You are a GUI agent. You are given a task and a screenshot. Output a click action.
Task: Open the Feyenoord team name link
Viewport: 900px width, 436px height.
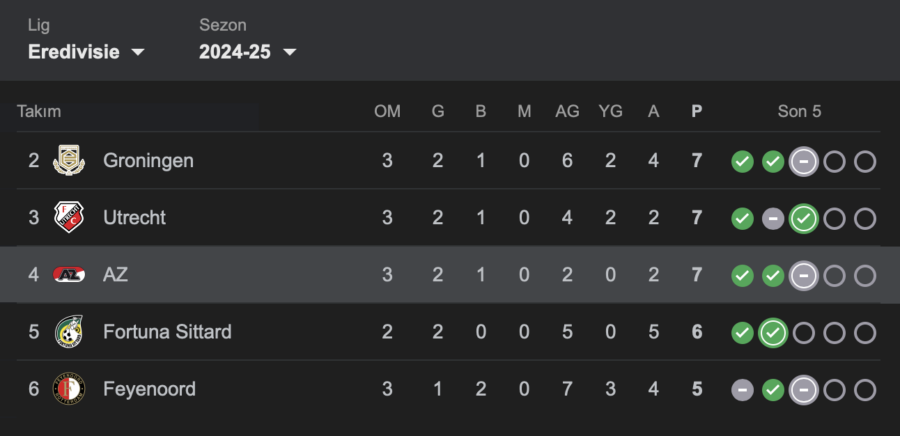pyautogui.click(x=149, y=389)
